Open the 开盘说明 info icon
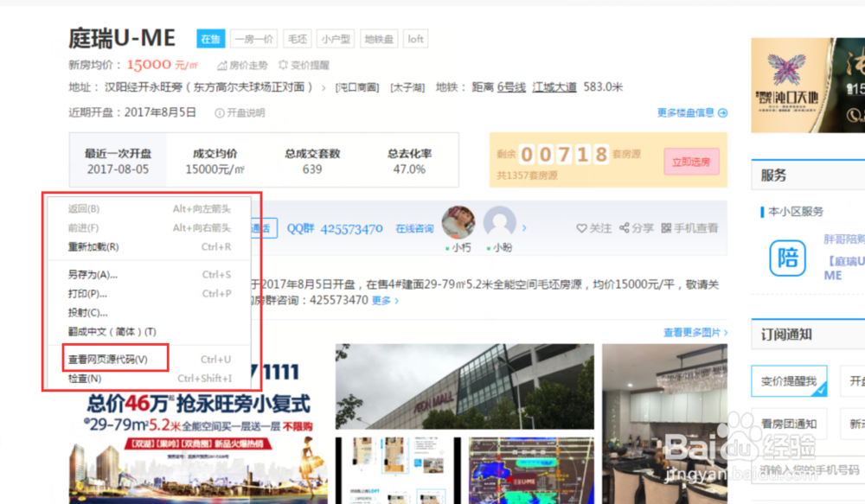Screen dimensions: 865x504 (x=219, y=113)
